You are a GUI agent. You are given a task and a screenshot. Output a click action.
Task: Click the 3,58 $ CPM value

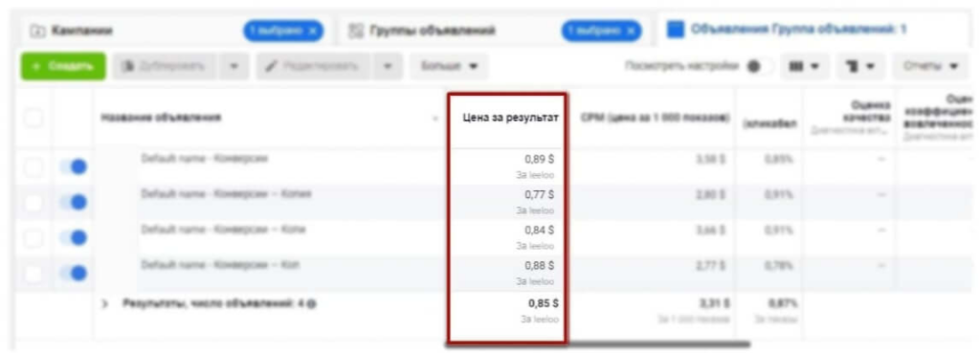point(711,160)
